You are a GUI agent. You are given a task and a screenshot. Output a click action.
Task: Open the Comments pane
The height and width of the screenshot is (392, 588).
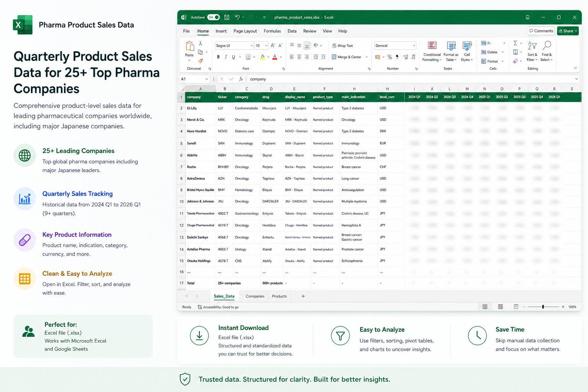(x=541, y=31)
